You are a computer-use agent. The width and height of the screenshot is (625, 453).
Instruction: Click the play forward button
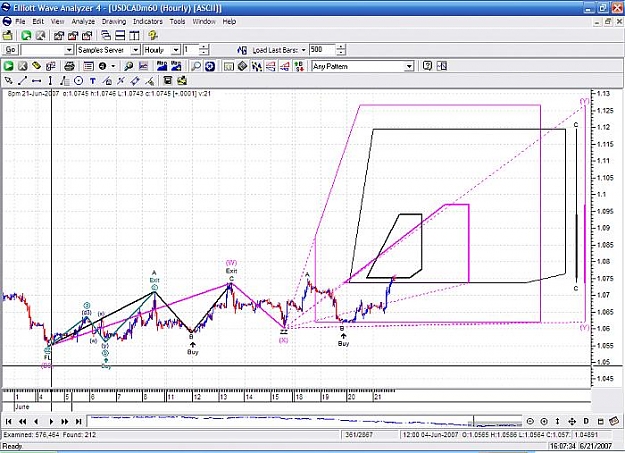tap(51, 421)
